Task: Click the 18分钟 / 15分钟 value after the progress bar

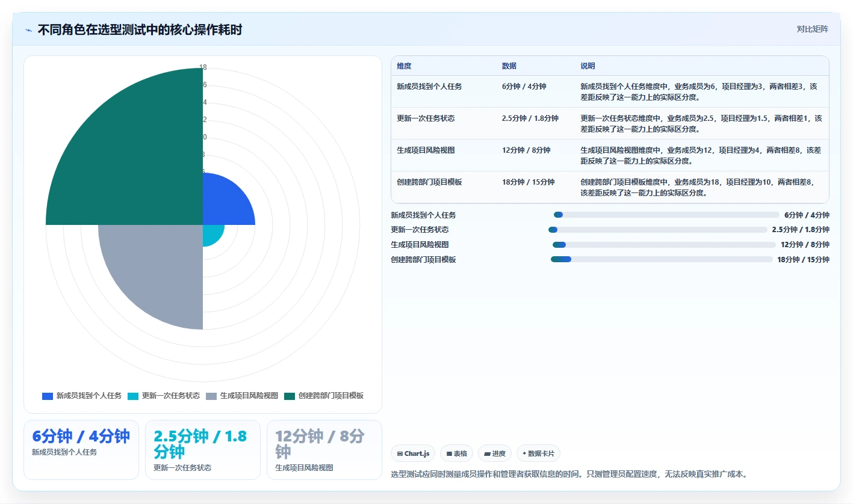Action: click(803, 260)
